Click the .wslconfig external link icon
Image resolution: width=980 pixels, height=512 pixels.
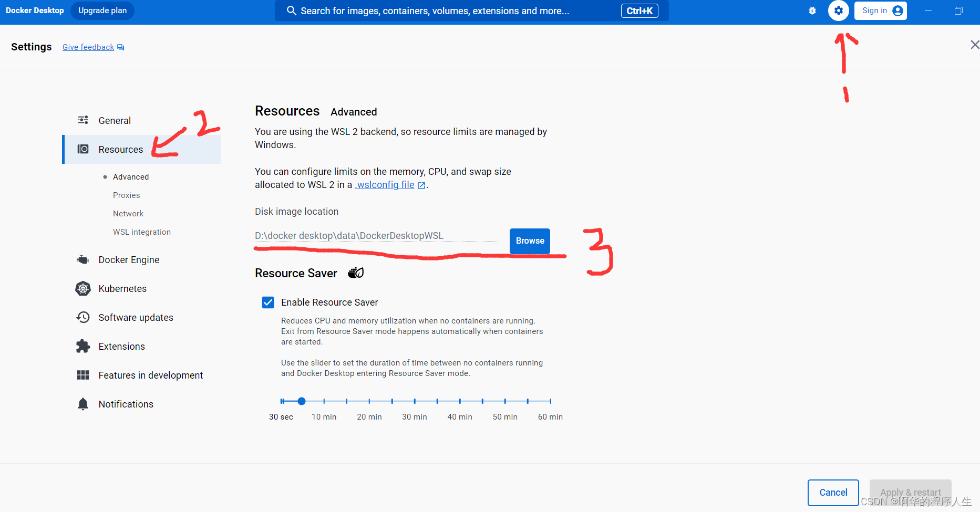tap(421, 185)
